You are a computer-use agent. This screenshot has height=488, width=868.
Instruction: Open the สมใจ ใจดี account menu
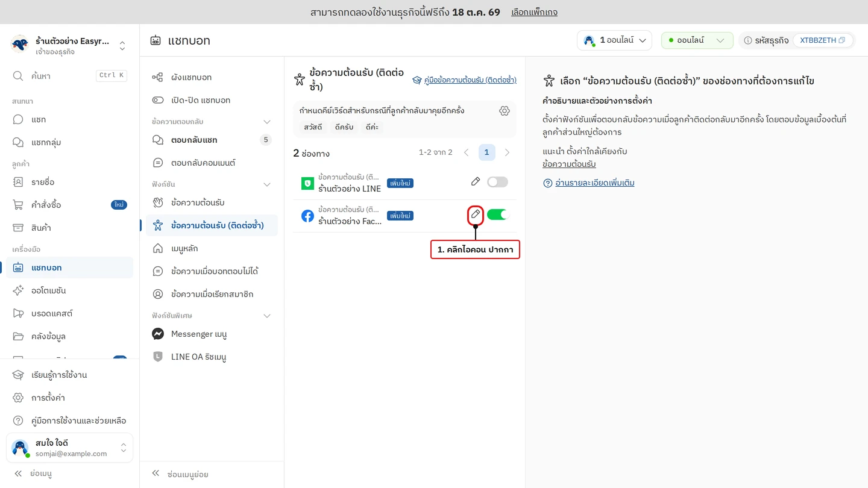pyautogui.click(x=70, y=448)
